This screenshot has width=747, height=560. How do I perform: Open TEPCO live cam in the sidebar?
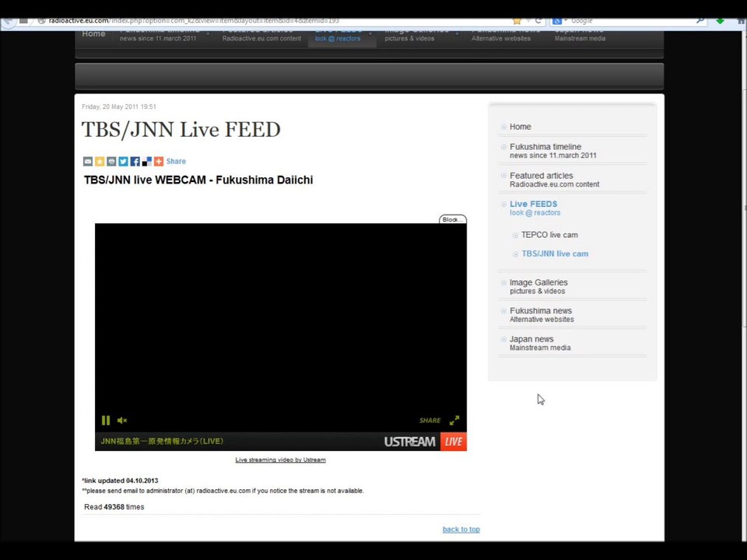(549, 235)
